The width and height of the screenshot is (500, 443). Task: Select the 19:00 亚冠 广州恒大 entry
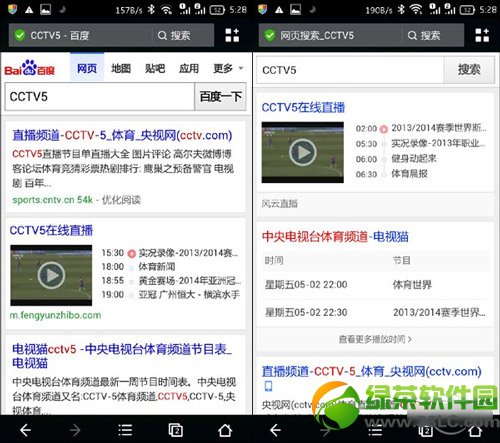coord(171,295)
